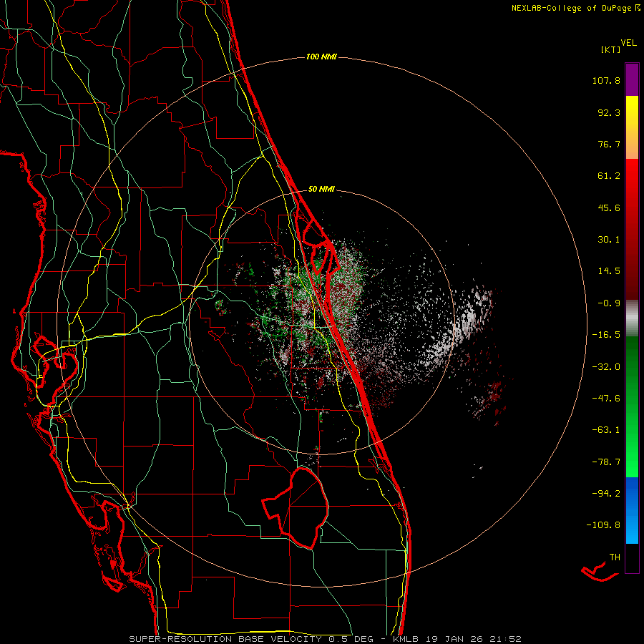The width and height of the screenshot is (644, 644).
Task: Click the [KT] units label
Action: coord(611,49)
